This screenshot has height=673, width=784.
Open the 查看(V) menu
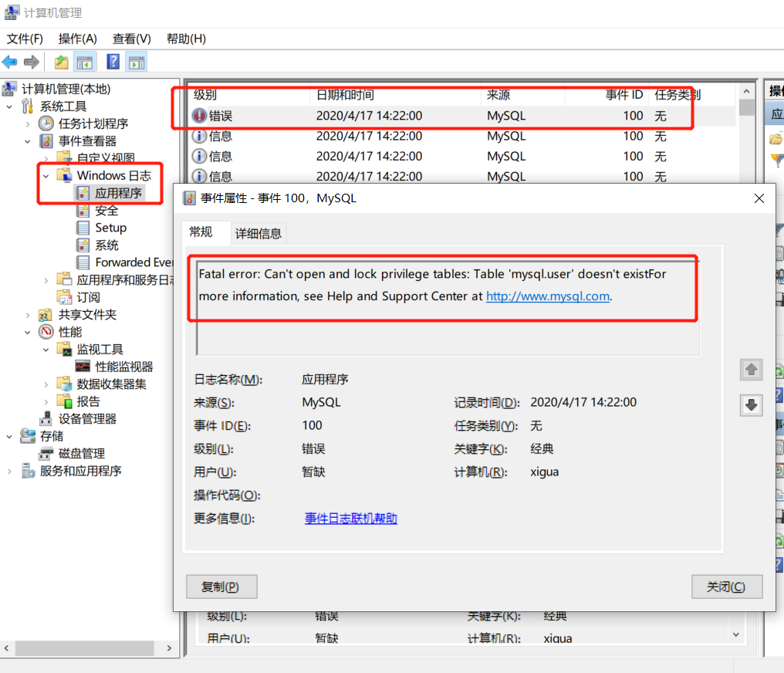[x=131, y=39]
